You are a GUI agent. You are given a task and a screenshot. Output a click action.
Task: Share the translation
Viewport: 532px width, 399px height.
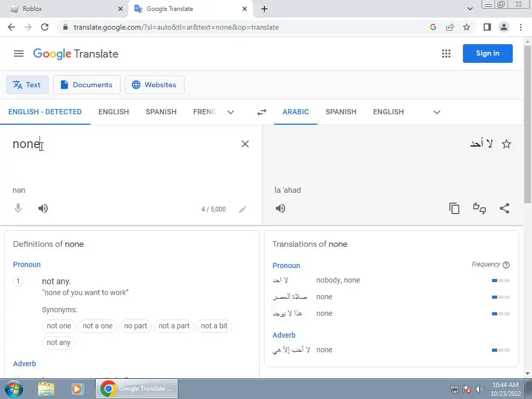tap(504, 208)
